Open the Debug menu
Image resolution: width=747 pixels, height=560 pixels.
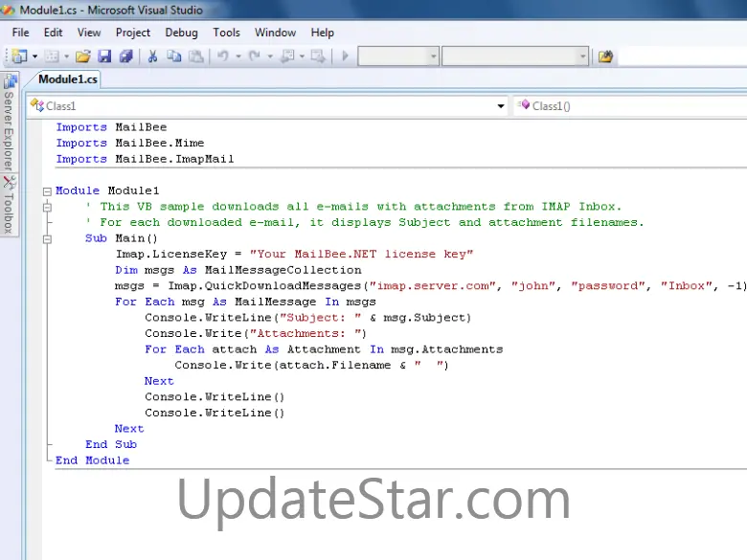[182, 33]
